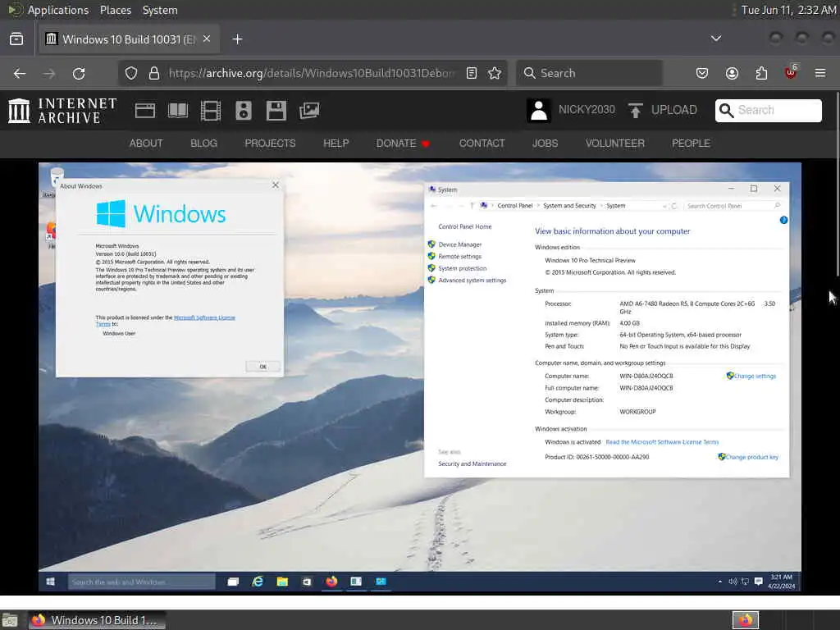Open the System menu in top panel
The width and height of the screenshot is (840, 630).
(x=160, y=10)
